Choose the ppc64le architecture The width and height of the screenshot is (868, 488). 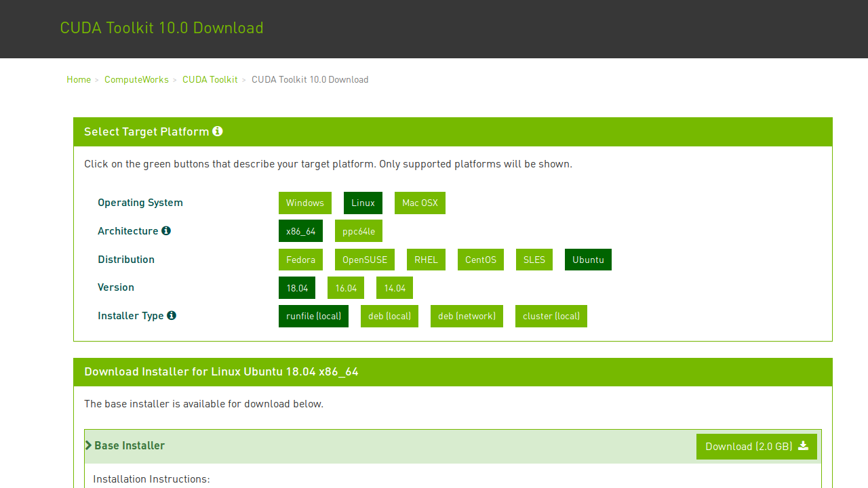359,231
